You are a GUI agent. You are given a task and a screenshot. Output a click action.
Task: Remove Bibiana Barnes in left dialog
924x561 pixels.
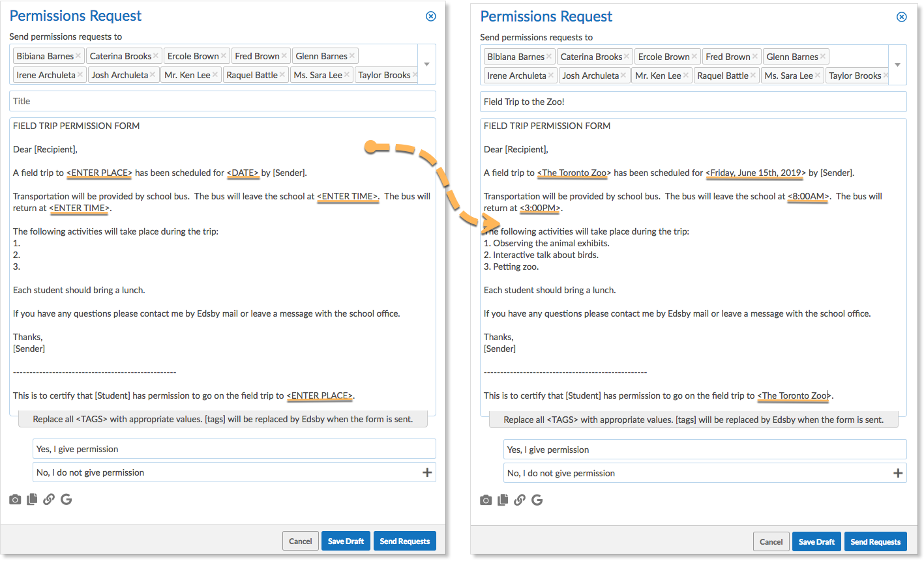click(x=78, y=56)
